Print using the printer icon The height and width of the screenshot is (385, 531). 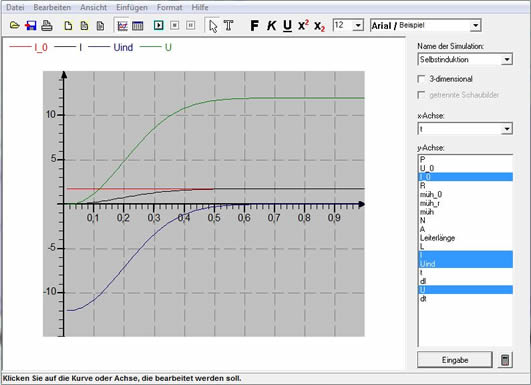(47, 25)
